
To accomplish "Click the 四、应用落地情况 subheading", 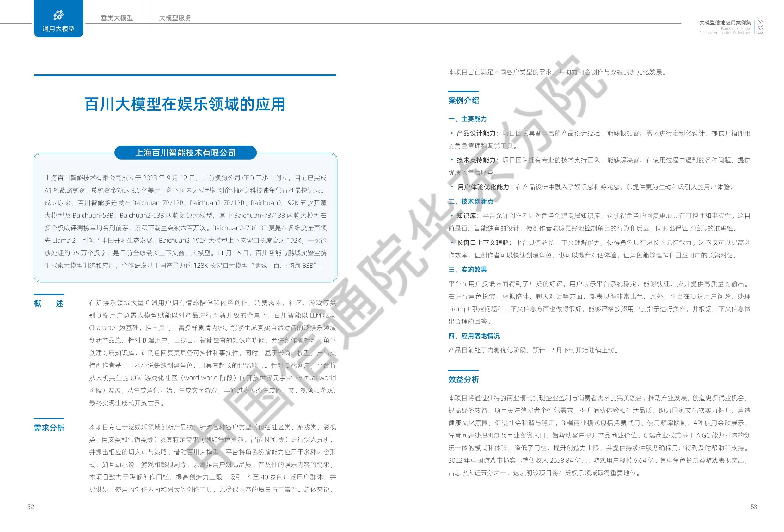I will pyautogui.click(x=474, y=336).
